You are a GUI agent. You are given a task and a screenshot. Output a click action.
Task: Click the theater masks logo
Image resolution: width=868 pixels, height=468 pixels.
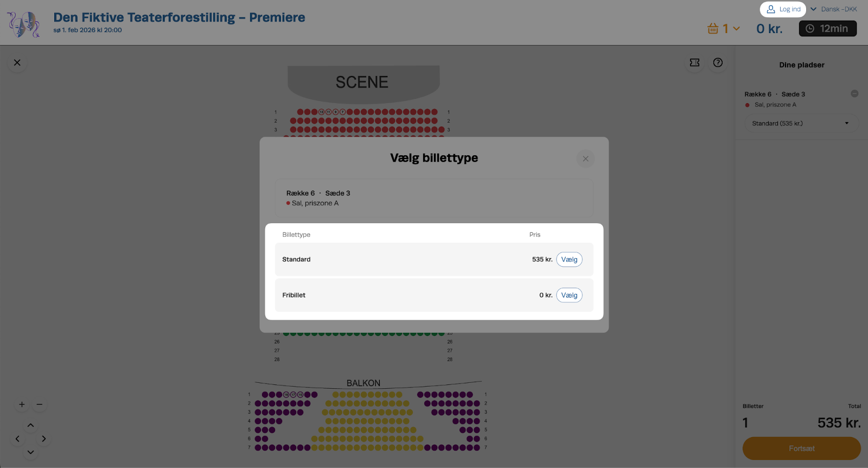23,24
